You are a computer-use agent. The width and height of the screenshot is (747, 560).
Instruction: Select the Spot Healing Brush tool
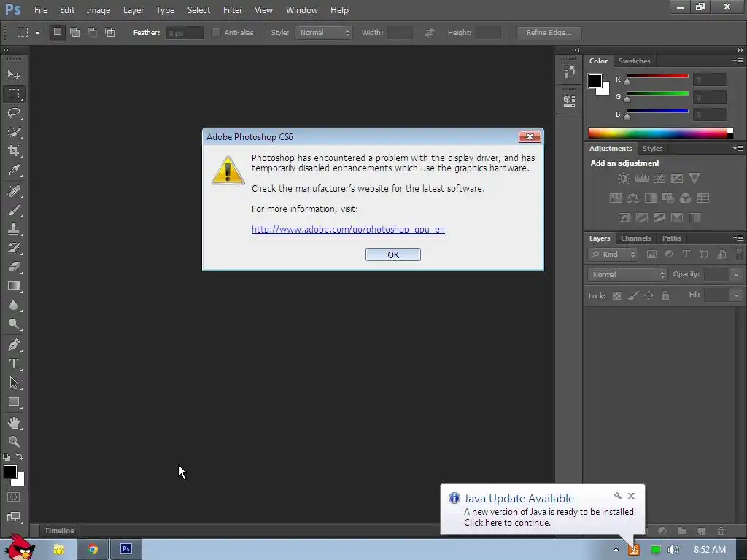coord(14,191)
